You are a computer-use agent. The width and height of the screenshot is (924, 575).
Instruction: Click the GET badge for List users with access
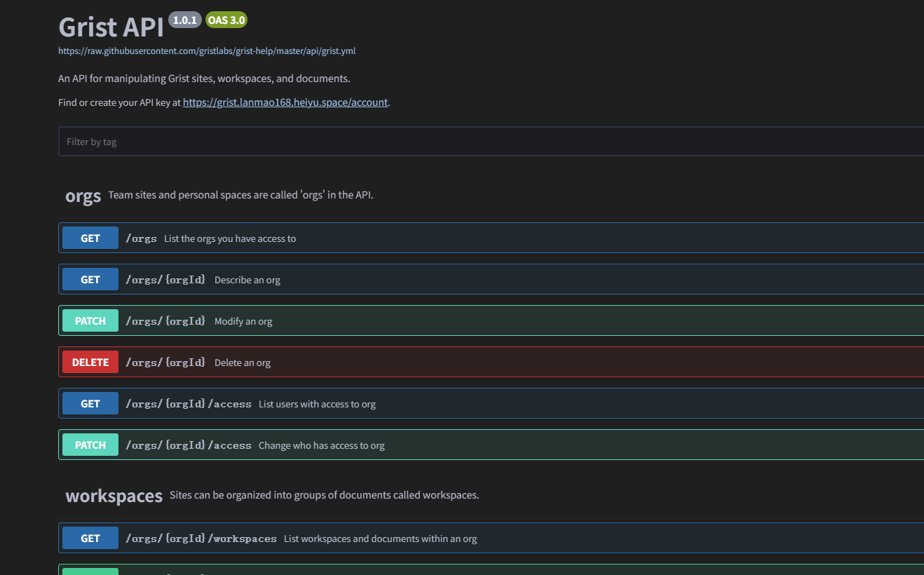coord(90,404)
